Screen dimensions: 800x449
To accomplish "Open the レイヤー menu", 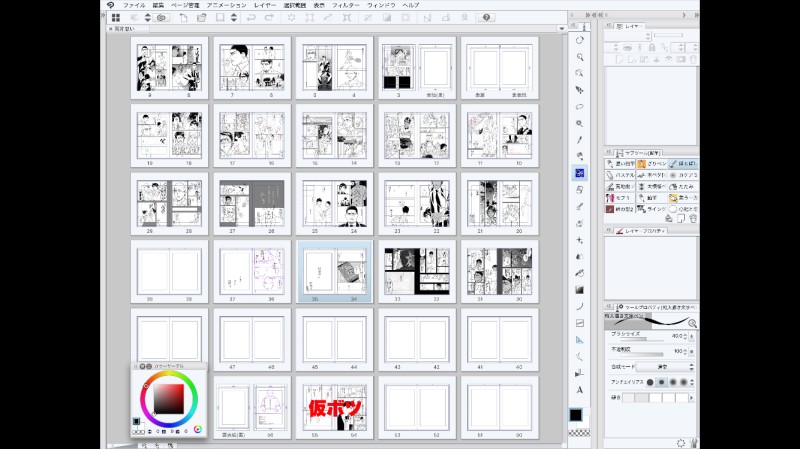I will point(265,5).
